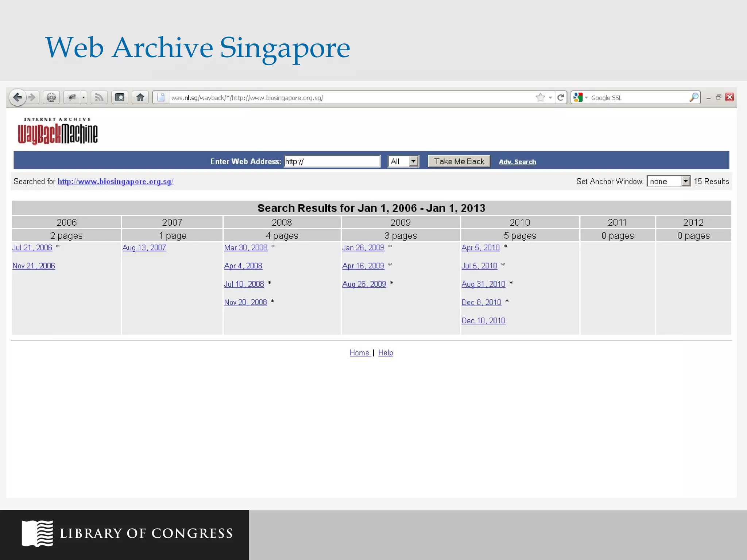
Task: Restore down the browser window
Action: (x=719, y=97)
